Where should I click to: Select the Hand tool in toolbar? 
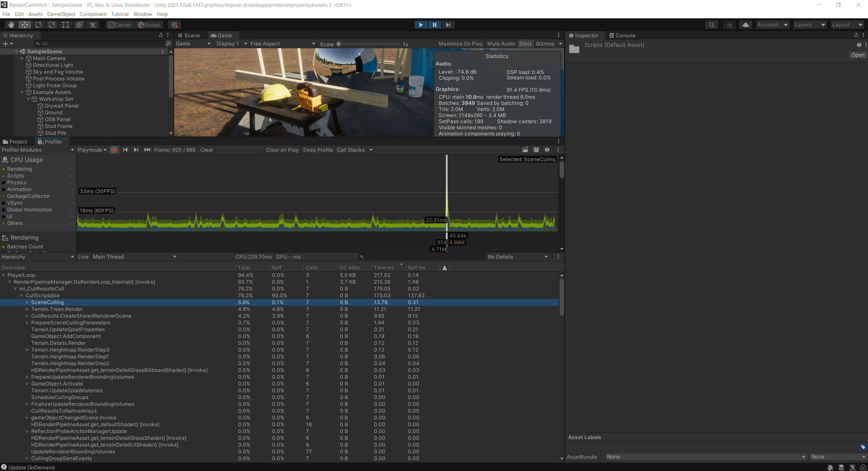tap(11, 25)
